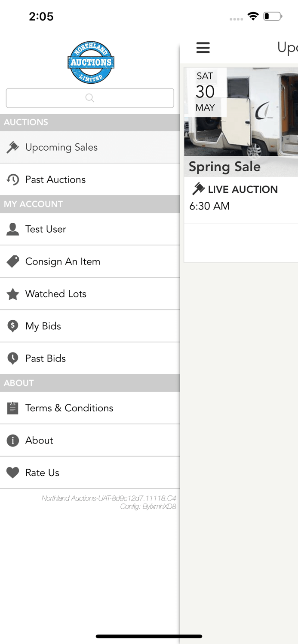Open the Past Bids clock icon
Image resolution: width=298 pixels, height=644 pixels.
12,358
